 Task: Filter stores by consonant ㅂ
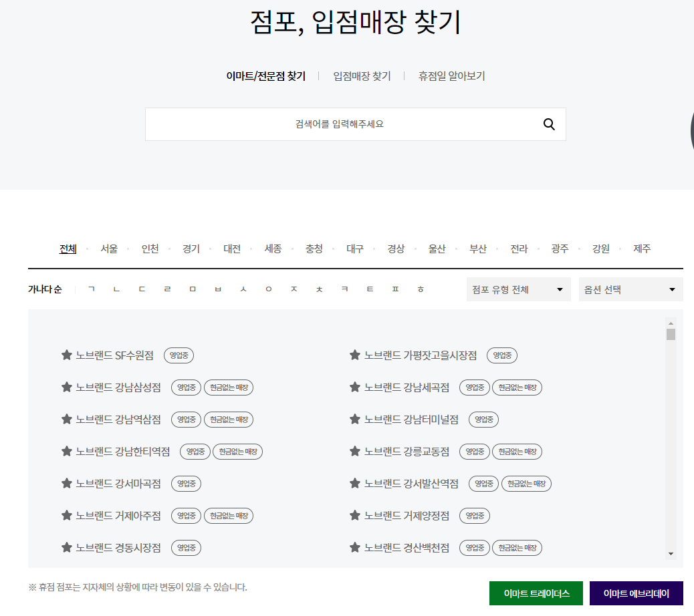pyautogui.click(x=218, y=289)
